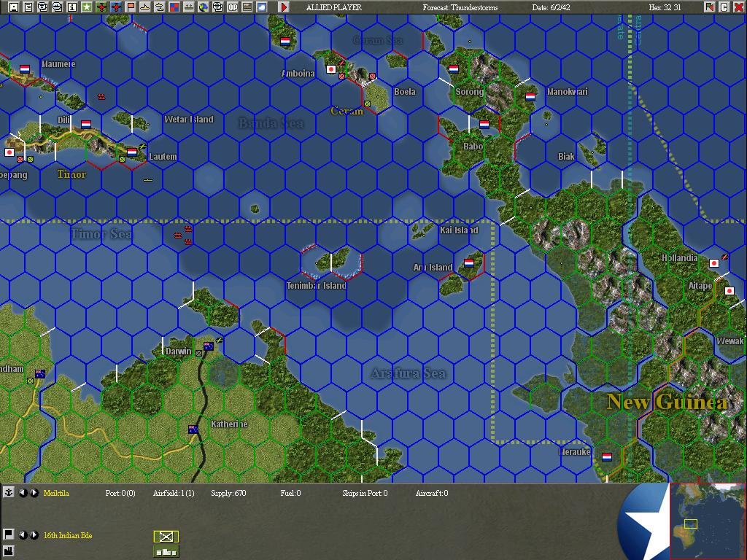Click the red plane on blue icon
Viewport: 747px width, 560px height.
[116, 7]
